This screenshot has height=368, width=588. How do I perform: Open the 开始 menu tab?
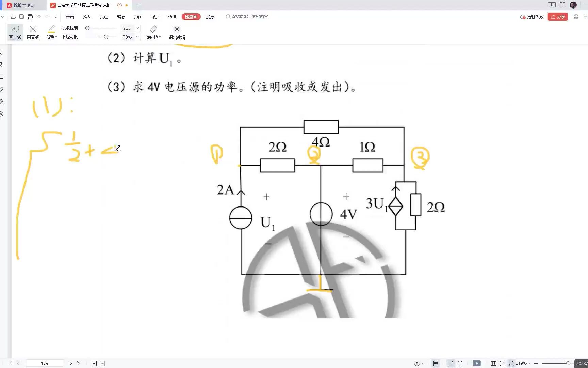click(70, 17)
